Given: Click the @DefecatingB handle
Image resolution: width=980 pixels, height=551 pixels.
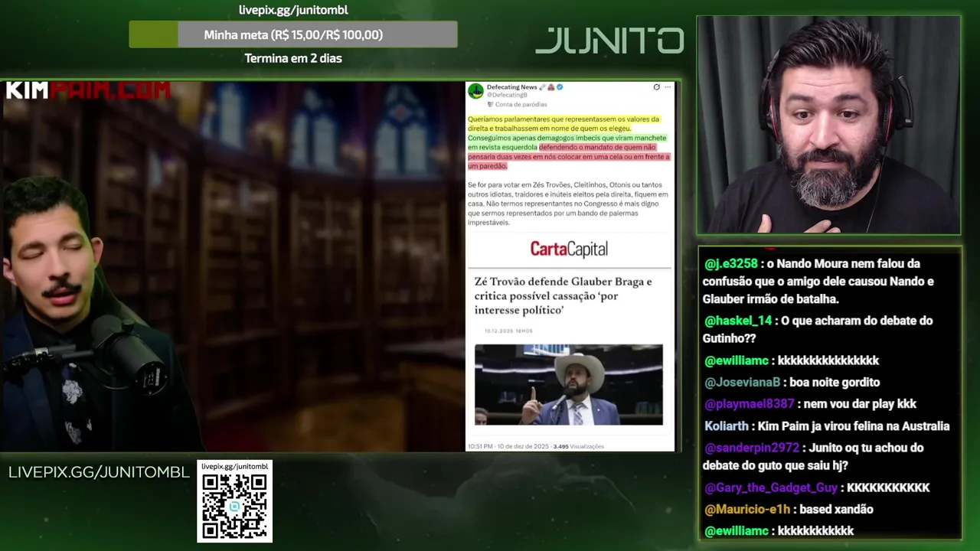Looking at the screenshot, I should coord(507,95).
